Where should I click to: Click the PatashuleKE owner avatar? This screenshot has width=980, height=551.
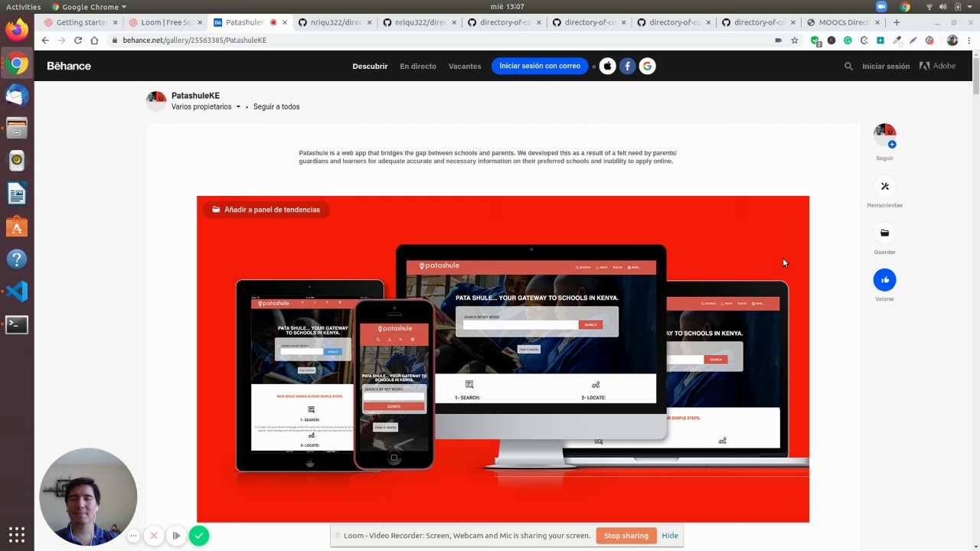[156, 101]
